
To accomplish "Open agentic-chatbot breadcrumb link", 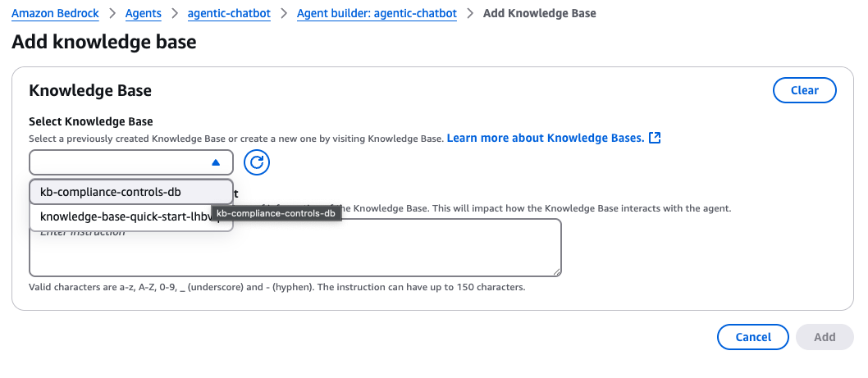I will (229, 13).
